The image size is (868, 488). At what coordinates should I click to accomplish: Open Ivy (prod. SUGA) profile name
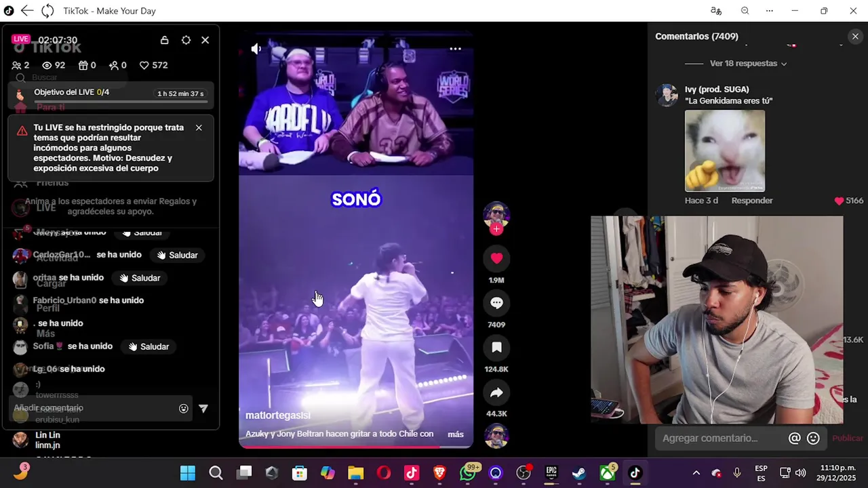tap(717, 89)
